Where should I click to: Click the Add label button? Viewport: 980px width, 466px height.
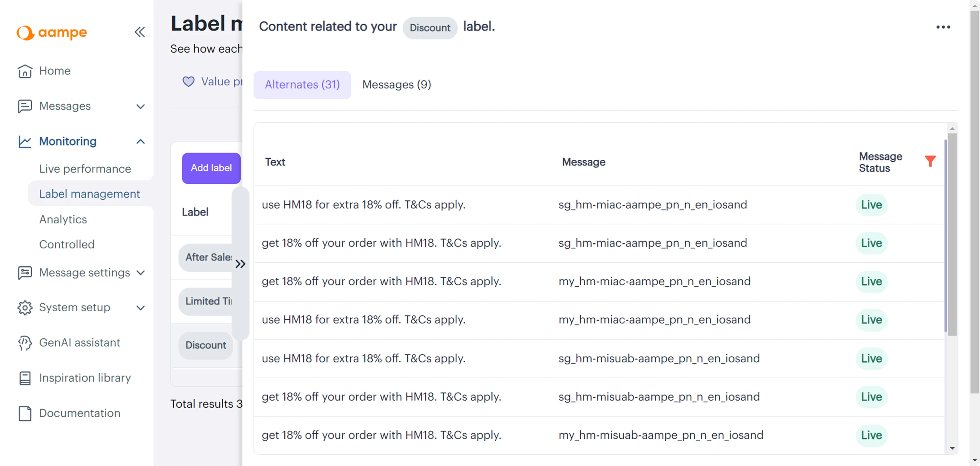click(x=211, y=168)
